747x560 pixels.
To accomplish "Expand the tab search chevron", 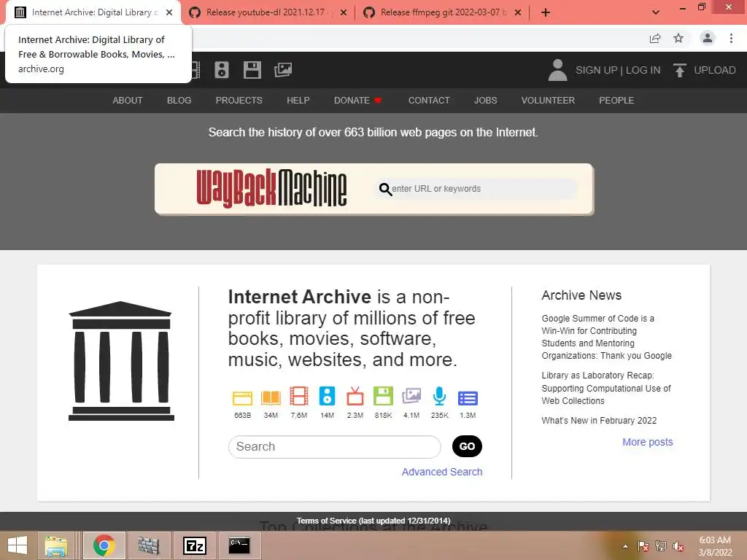I will tap(656, 12).
